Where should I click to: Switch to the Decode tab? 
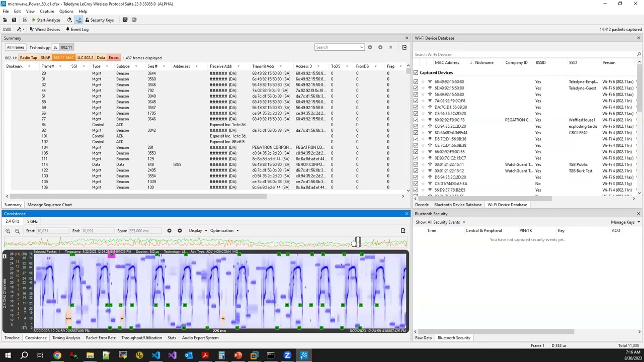point(422,205)
